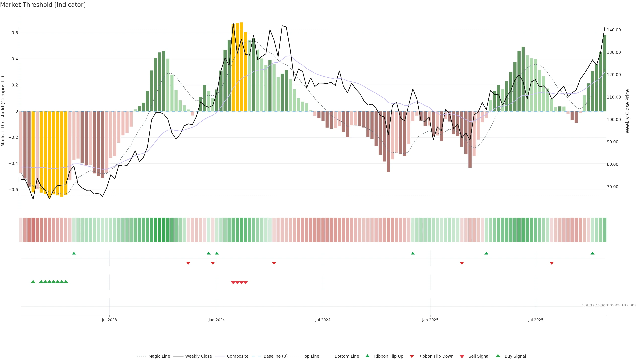Click the leftmost red Sell Signal triangle

[x=233, y=283]
